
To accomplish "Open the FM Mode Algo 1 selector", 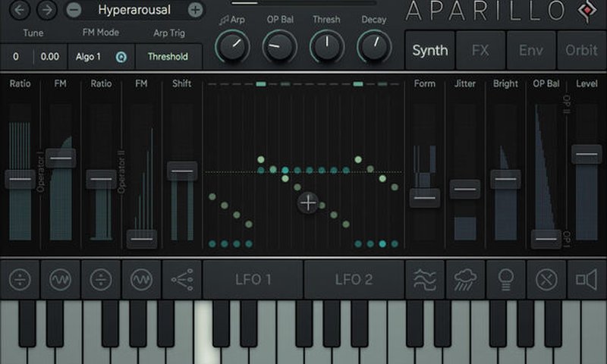I will pos(100,57).
